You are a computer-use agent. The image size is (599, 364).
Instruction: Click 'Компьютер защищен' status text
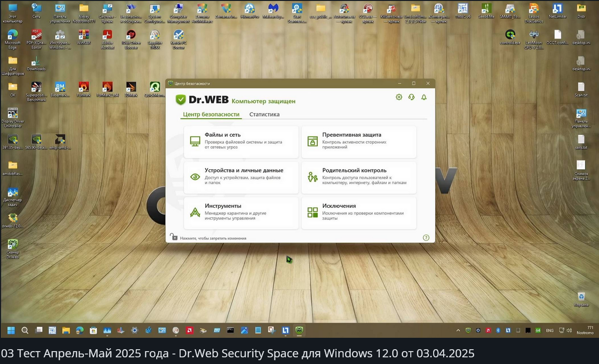click(x=264, y=101)
